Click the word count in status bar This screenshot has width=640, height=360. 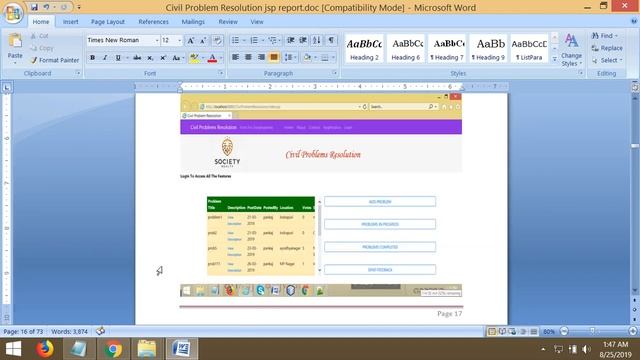69,331
